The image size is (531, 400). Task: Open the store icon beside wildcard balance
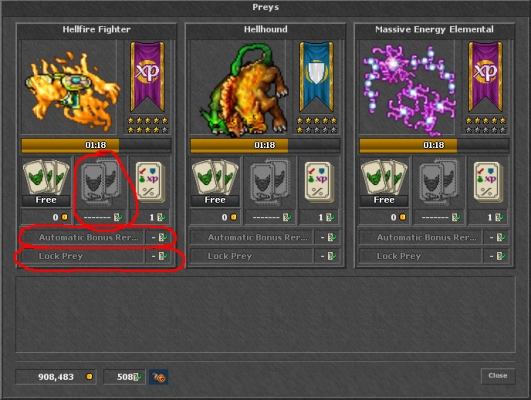(x=158, y=377)
